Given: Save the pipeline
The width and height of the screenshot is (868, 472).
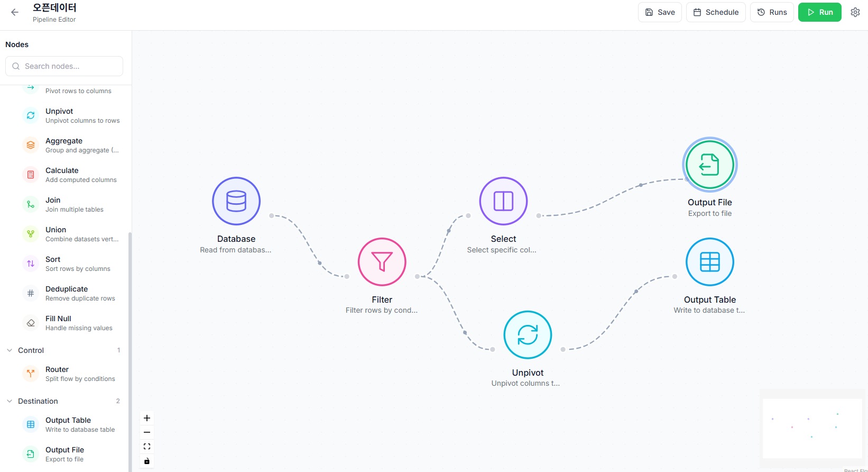Looking at the screenshot, I should click(660, 12).
